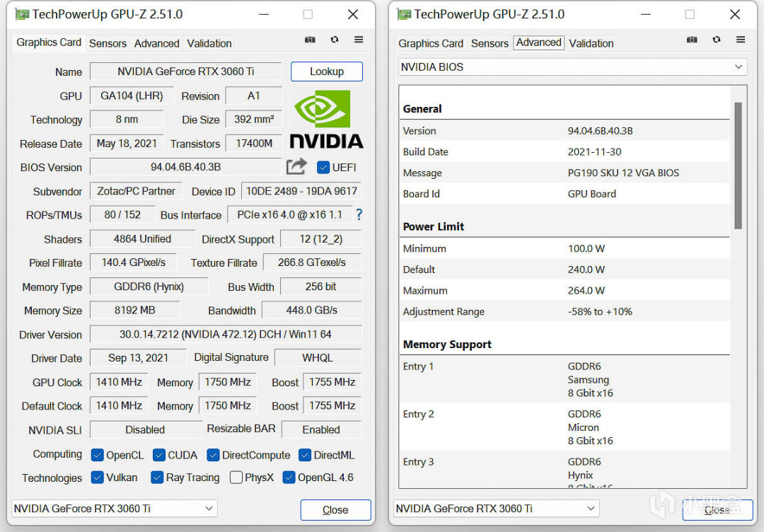This screenshot has width=764, height=532.
Task: Click Entry 2 Micron memory row
Action: click(565, 427)
